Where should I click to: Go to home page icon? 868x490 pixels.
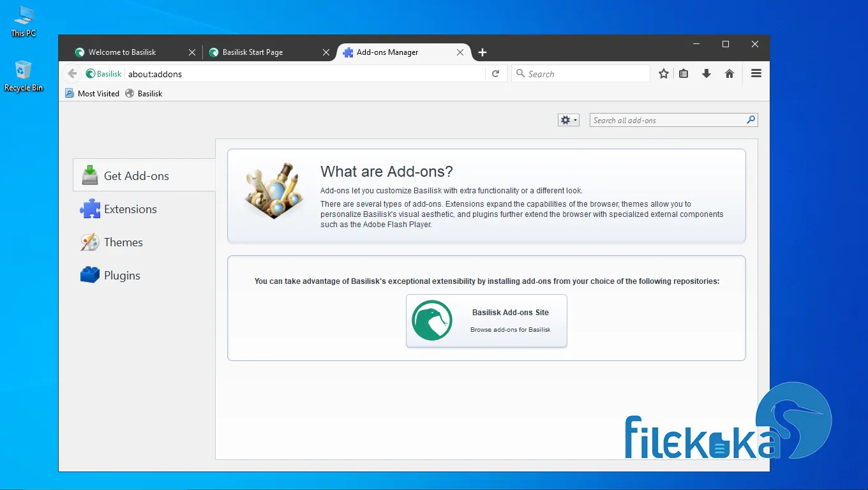(730, 74)
